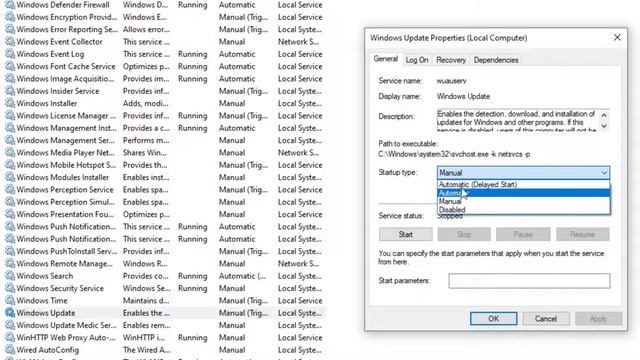This screenshot has width=640, height=360.
Task: Click the WinHTTP Web Proxy Auto service icon
Action: click(x=10, y=338)
